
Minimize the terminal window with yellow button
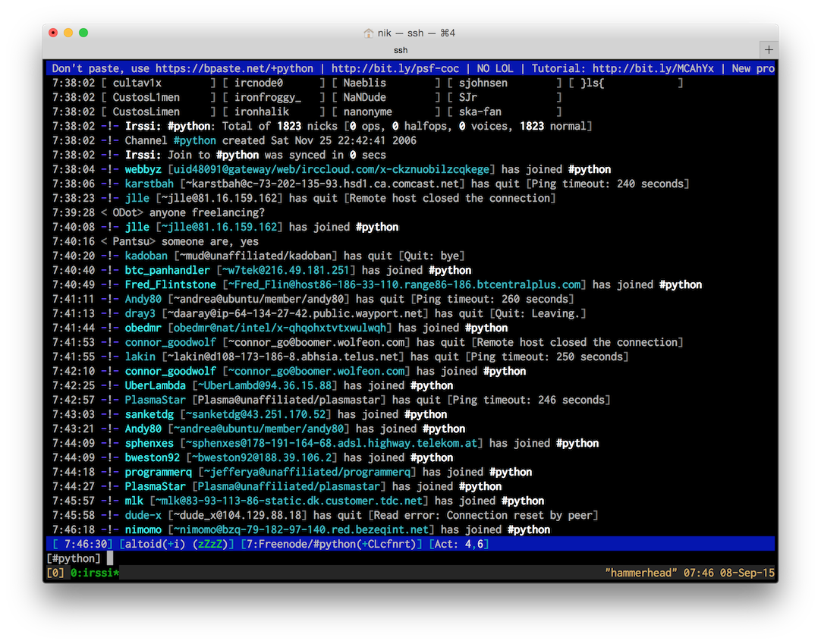(x=68, y=33)
